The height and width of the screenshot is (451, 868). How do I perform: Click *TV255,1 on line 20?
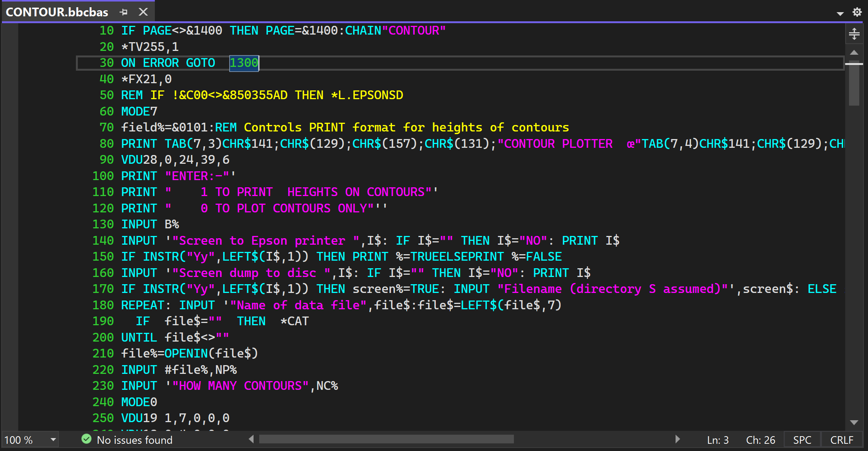coord(150,47)
